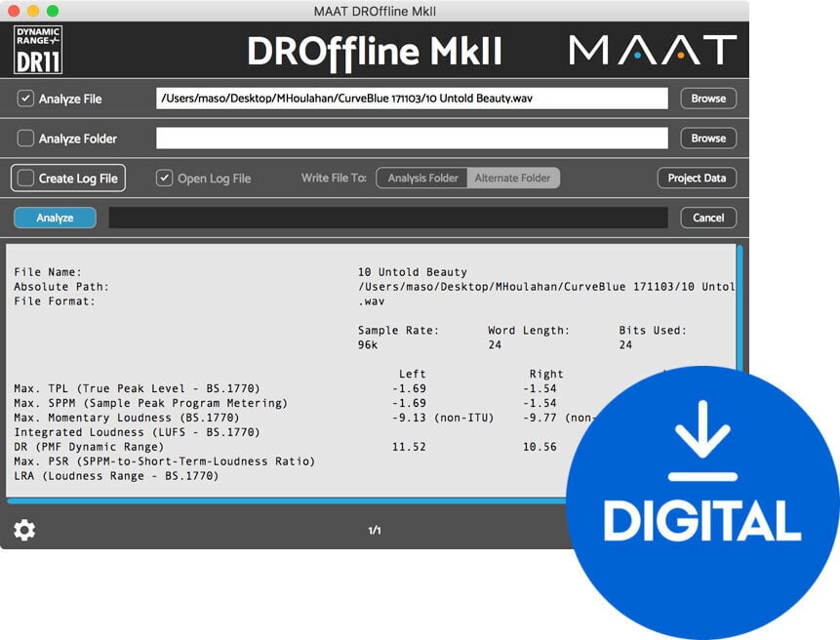The image size is (840, 640).
Task: Maximize window with the green button
Action: 53,11
